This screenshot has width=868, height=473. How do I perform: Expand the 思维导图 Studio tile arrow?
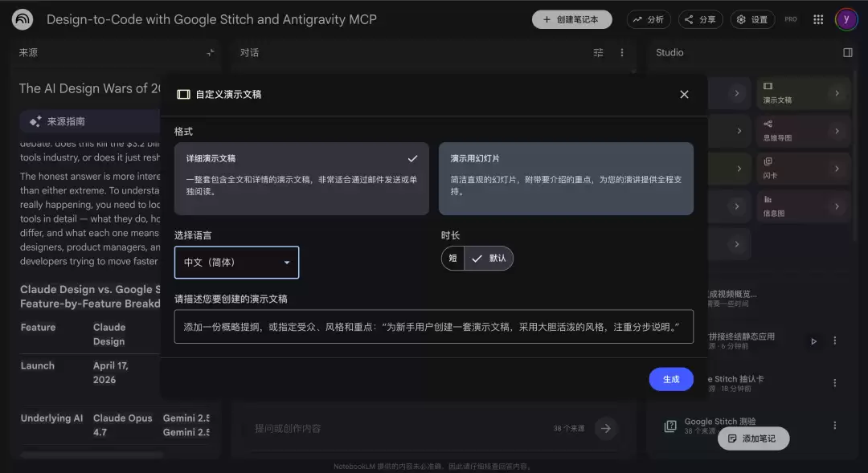[x=837, y=131]
